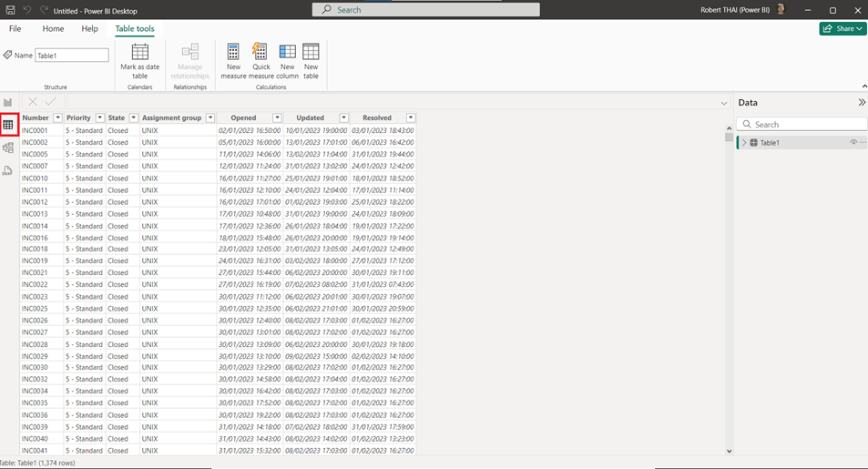Click the New measure icon
This screenshot has height=469, width=868.
(232, 60)
